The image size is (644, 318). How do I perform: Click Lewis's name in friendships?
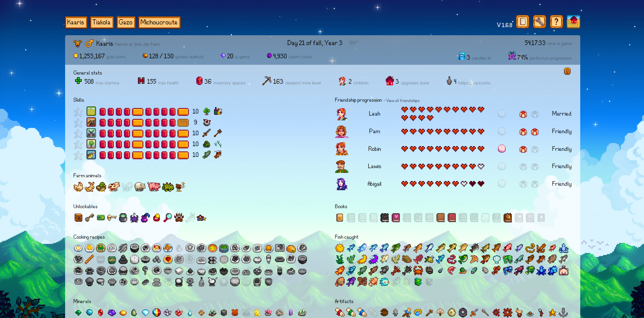coord(374,166)
